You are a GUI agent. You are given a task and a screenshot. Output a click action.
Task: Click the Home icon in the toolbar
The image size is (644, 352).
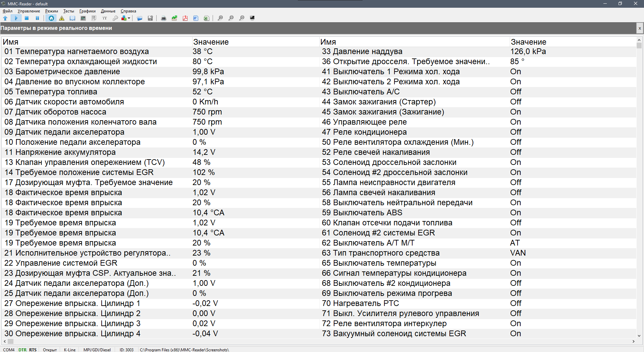[x=51, y=18]
